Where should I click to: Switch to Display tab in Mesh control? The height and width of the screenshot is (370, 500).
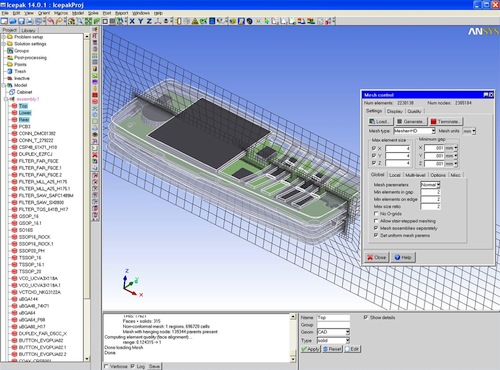[394, 111]
